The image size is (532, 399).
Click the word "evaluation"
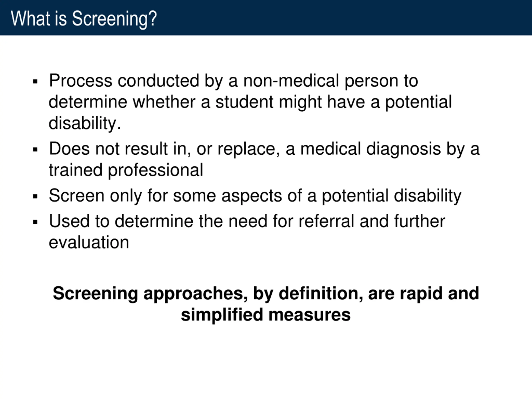(x=89, y=243)
